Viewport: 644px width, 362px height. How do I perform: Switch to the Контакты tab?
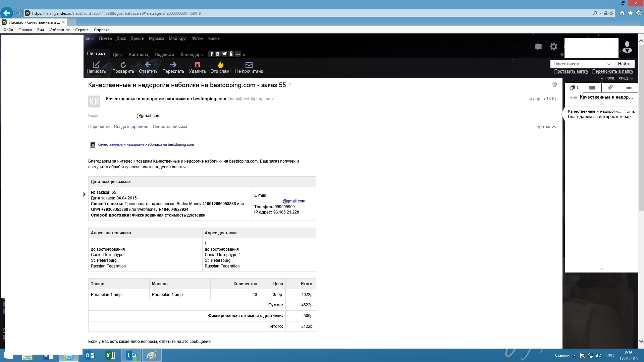coord(138,54)
